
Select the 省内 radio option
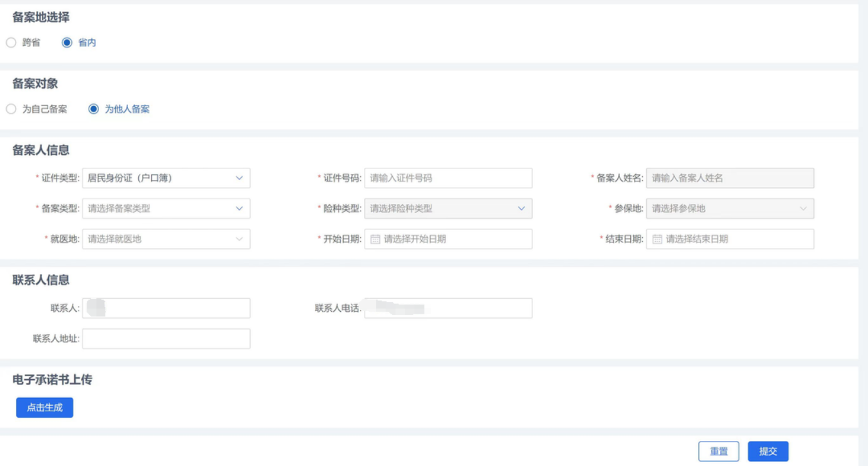pyautogui.click(x=67, y=42)
